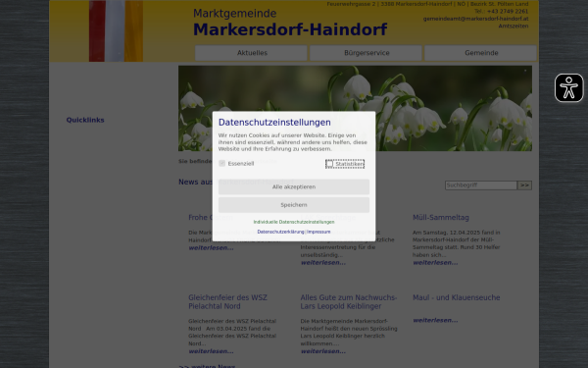Toggle the Essenziell checkbox
Screen dimensions: 588x368
click(x=222, y=163)
